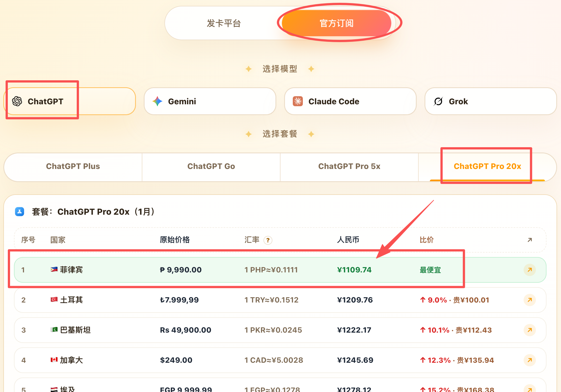Click the 9.0% · 贵¥100.01 comparison
561x392 pixels.
click(x=454, y=300)
